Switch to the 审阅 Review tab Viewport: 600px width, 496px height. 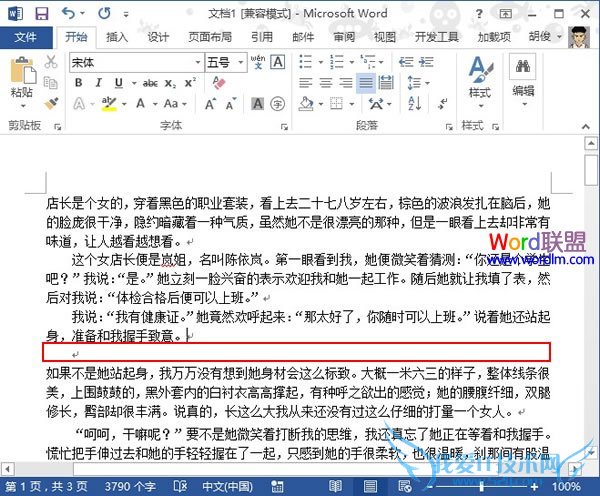tap(344, 37)
